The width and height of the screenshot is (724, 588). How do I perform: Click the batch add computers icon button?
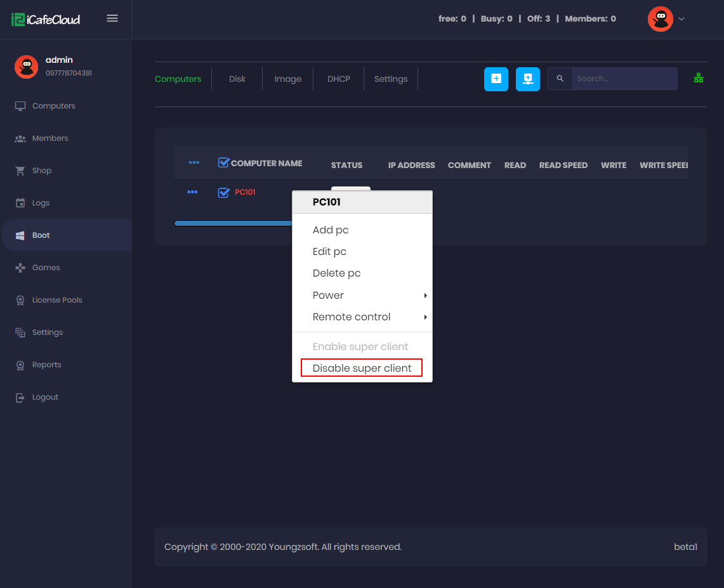pos(527,79)
